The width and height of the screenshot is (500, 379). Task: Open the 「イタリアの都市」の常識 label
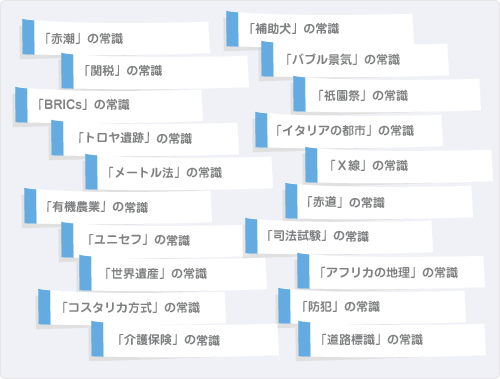tap(349, 130)
